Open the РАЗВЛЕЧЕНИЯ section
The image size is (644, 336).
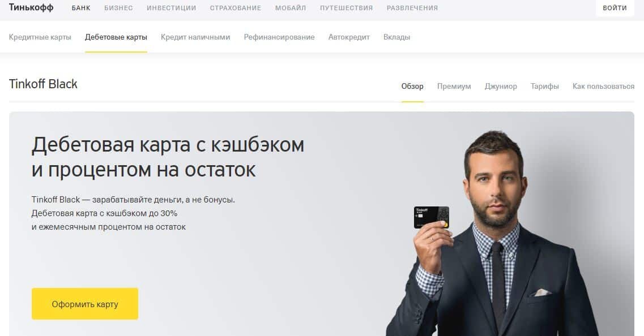[x=412, y=8]
